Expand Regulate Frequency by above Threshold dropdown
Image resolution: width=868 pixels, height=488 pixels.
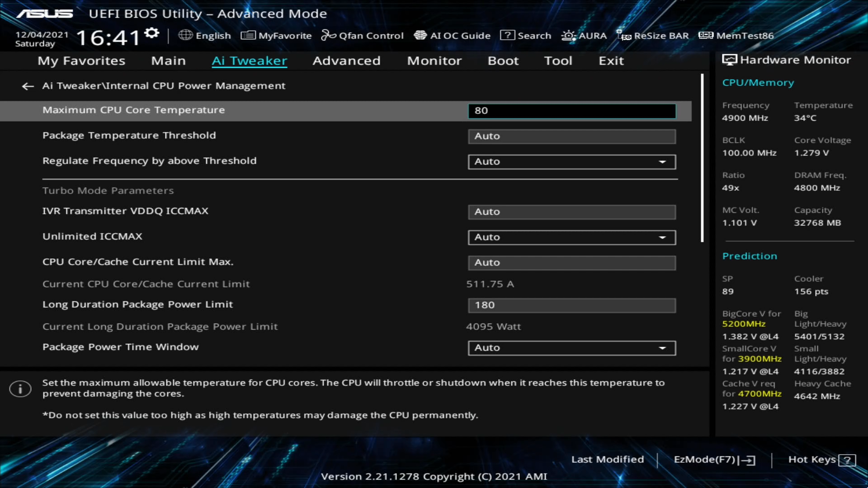click(x=572, y=162)
